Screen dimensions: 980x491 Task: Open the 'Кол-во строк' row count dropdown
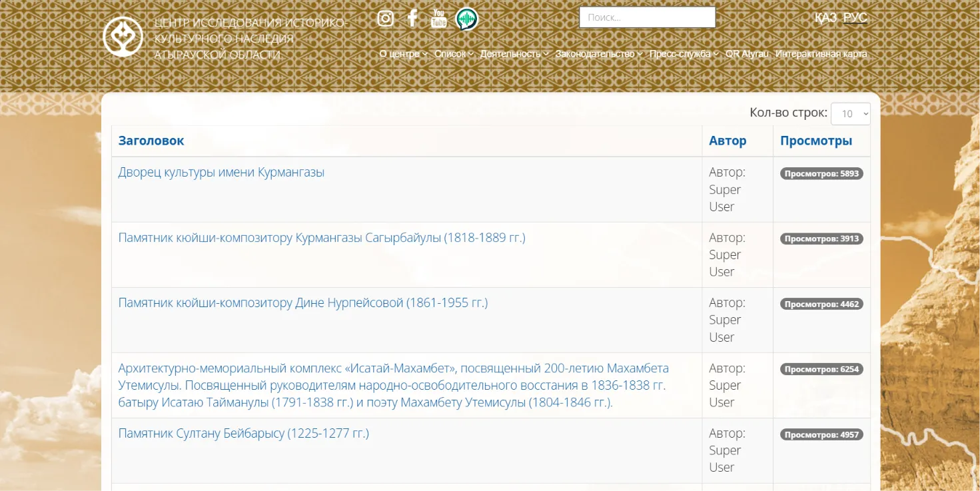pyautogui.click(x=851, y=113)
